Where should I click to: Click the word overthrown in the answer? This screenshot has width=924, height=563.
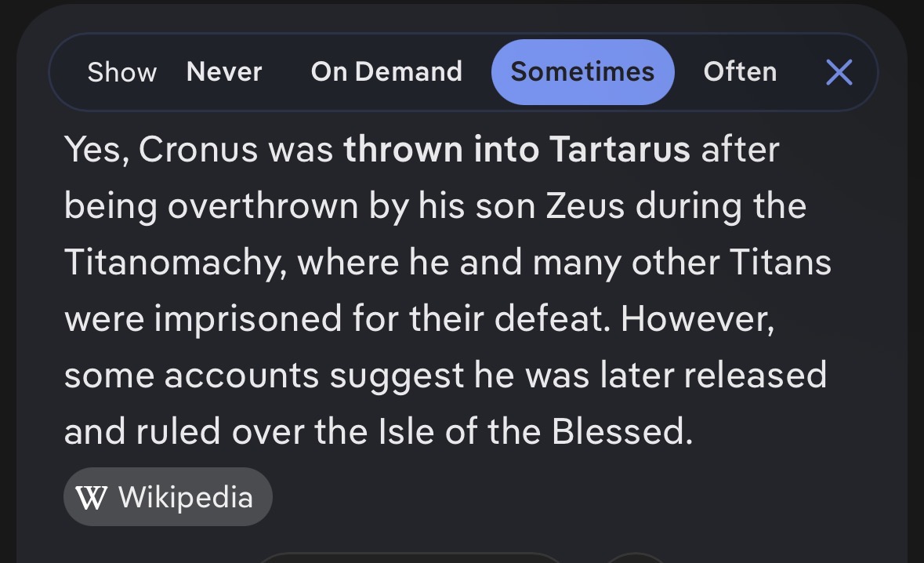pyautogui.click(x=263, y=205)
